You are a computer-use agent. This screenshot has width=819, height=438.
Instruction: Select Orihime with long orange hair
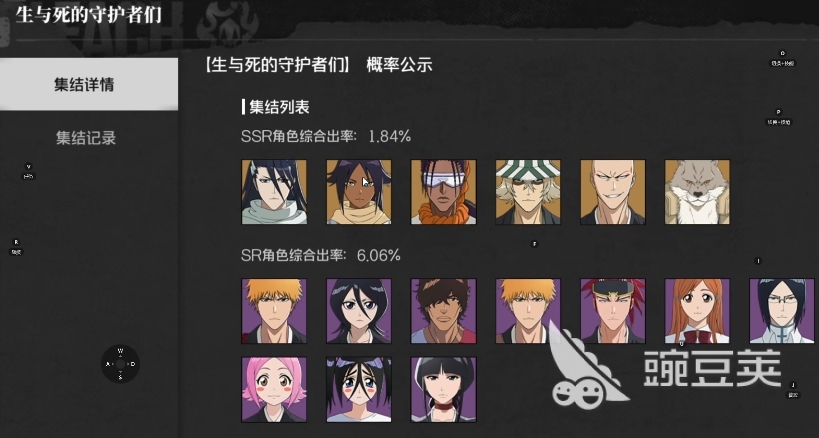tap(697, 311)
